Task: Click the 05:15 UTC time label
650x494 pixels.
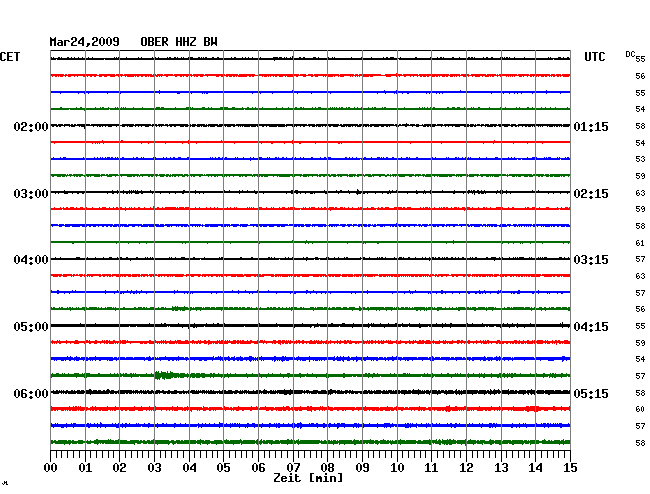Action: (591, 393)
